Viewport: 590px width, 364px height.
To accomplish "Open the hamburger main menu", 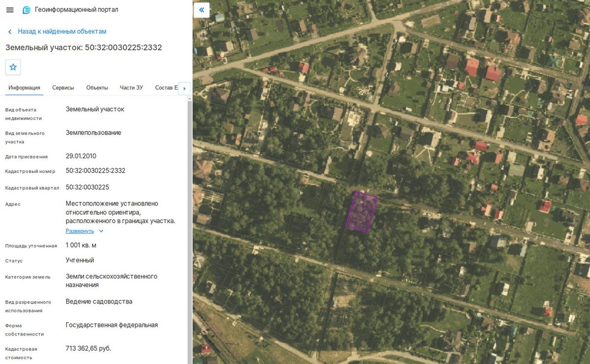I will click(10, 10).
